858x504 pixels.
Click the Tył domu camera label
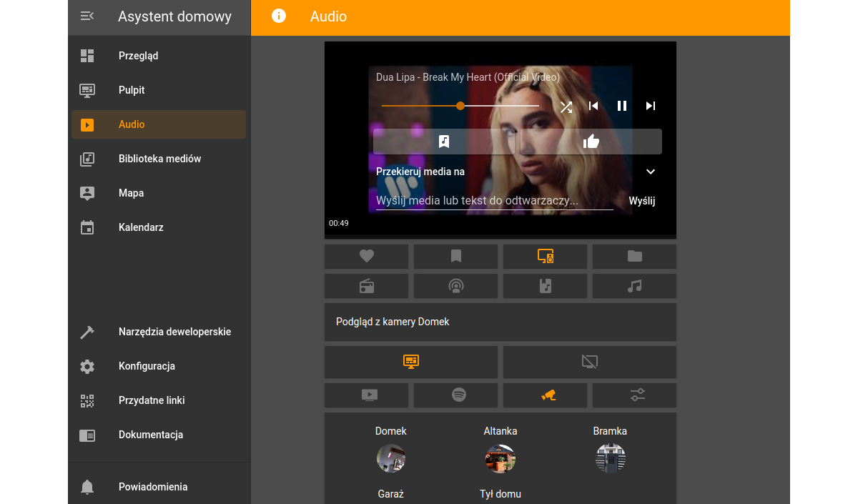pyautogui.click(x=500, y=494)
